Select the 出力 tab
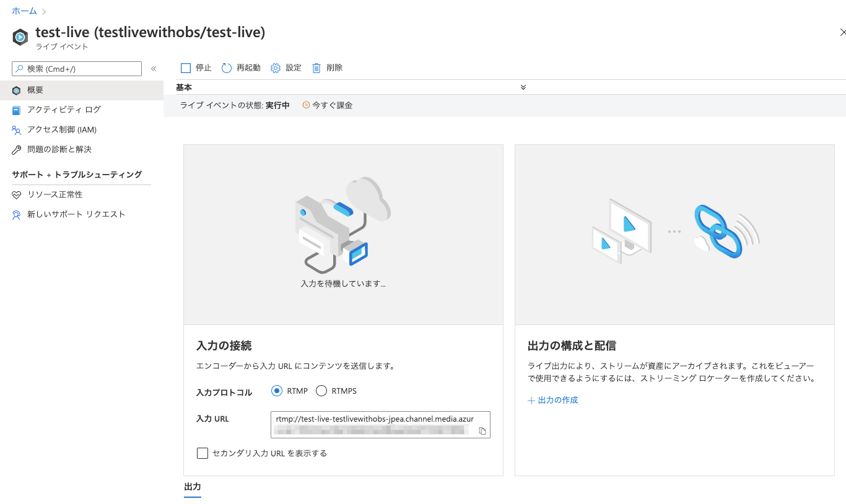This screenshot has width=846, height=504. pos(193,487)
